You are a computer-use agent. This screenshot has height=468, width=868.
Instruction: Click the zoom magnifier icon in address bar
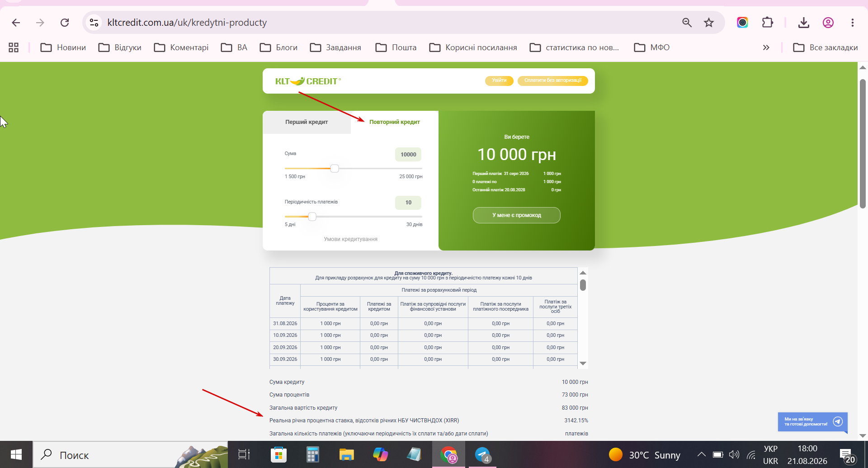pos(687,23)
